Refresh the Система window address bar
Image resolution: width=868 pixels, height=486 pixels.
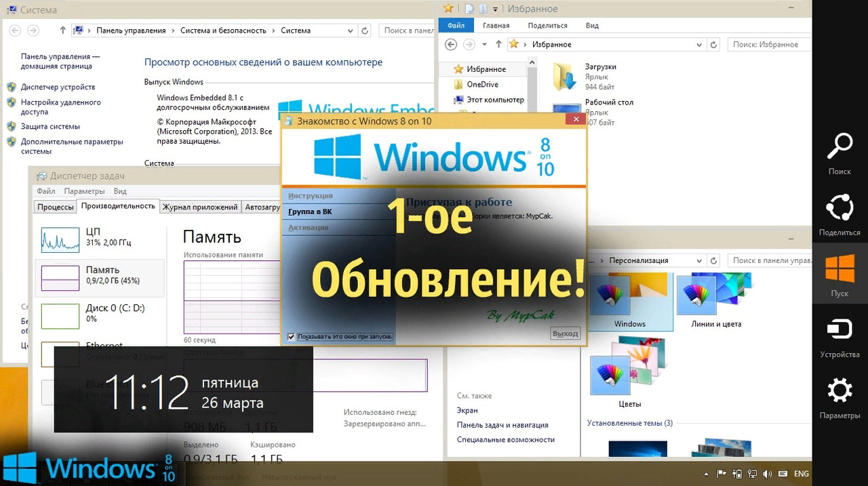tap(365, 31)
